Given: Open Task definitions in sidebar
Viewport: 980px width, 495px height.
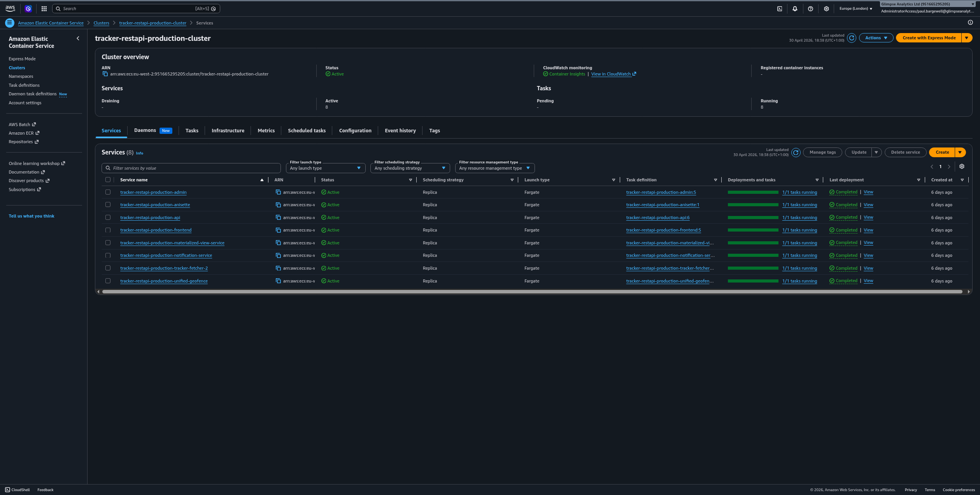Looking at the screenshot, I should point(24,85).
